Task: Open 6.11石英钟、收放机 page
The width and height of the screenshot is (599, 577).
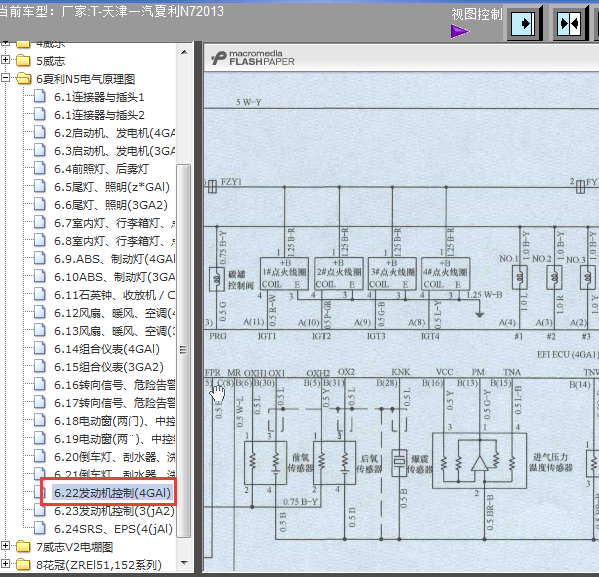Action: click(x=114, y=295)
